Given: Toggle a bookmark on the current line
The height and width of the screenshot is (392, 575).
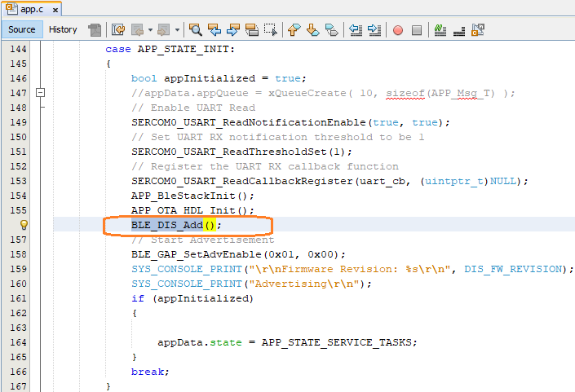Looking at the screenshot, I should coord(331,30).
